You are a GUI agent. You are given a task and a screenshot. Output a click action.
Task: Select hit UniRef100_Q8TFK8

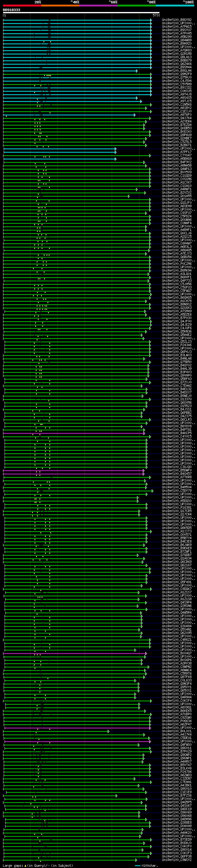click(177, 677)
